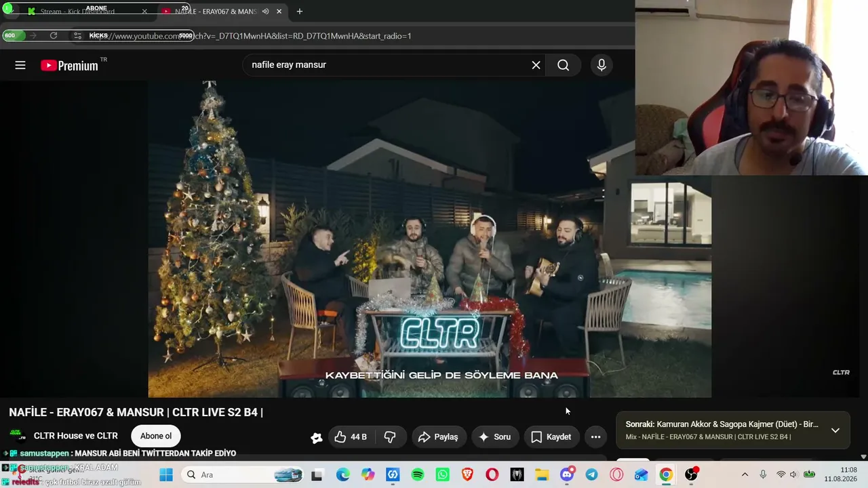Viewport: 868px width, 488px height.
Task: Click the tray microphone icon
Action: pyautogui.click(x=763, y=474)
